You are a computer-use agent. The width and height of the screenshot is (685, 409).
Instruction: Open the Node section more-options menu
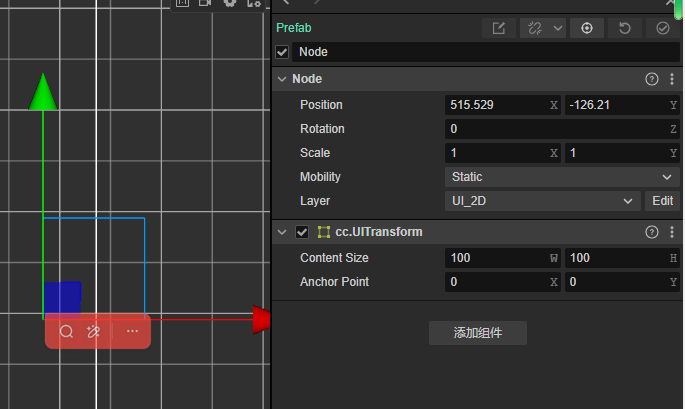tap(672, 79)
